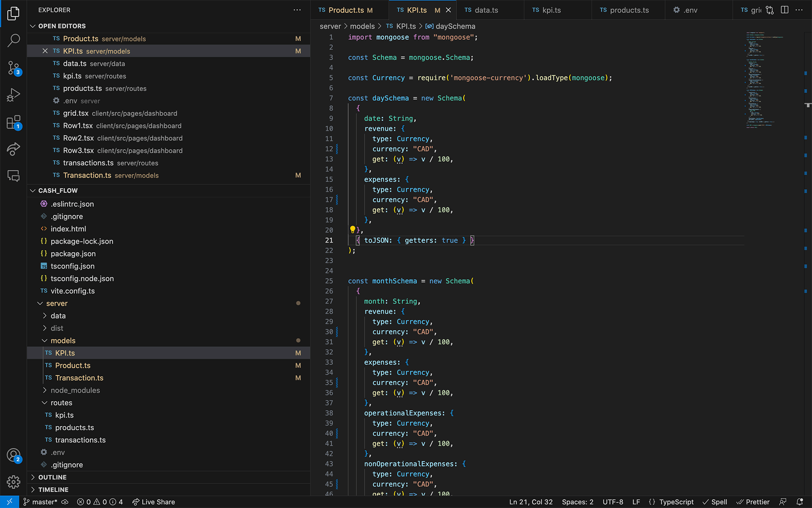Click the Open Changes compare icon
812x508 pixels.
(770, 10)
